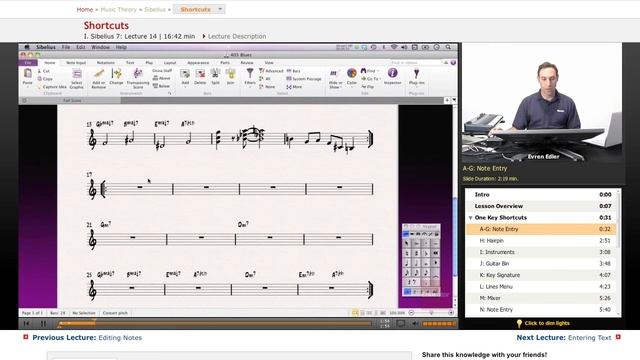Click the Filters funnel icon
The image size is (640, 360).
coord(250,73)
